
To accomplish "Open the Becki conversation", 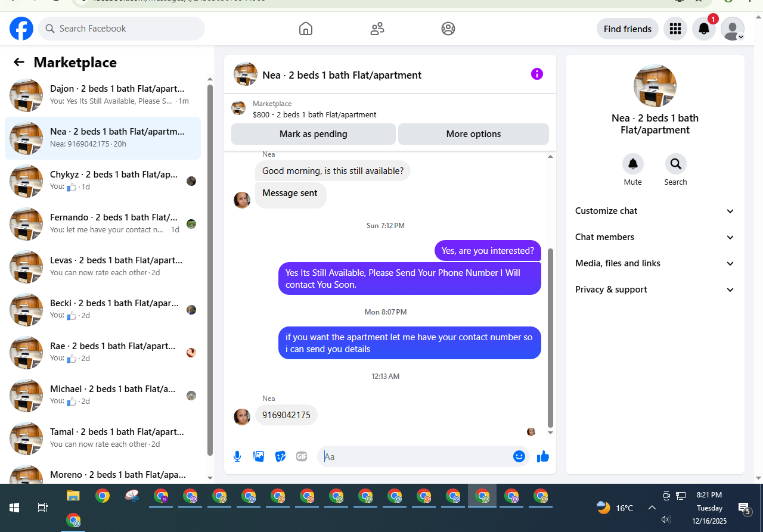I will [x=103, y=310].
